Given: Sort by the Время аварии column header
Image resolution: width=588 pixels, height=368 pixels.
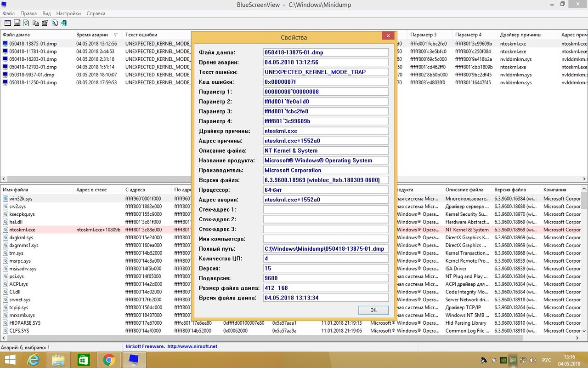Looking at the screenshot, I should pos(92,34).
